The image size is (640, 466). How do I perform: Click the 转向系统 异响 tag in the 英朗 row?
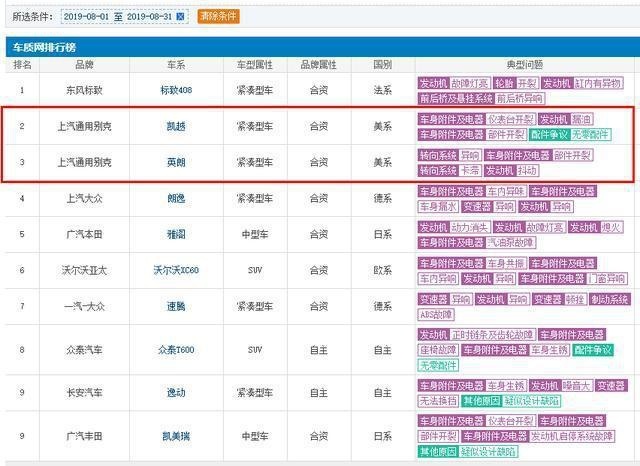(x=449, y=155)
